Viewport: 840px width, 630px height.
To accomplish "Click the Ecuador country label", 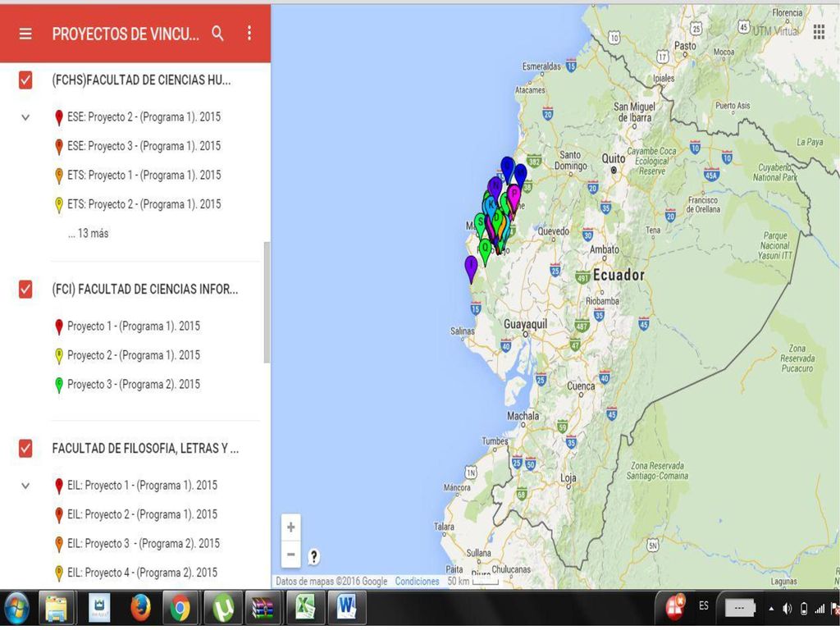I will 619,275.
